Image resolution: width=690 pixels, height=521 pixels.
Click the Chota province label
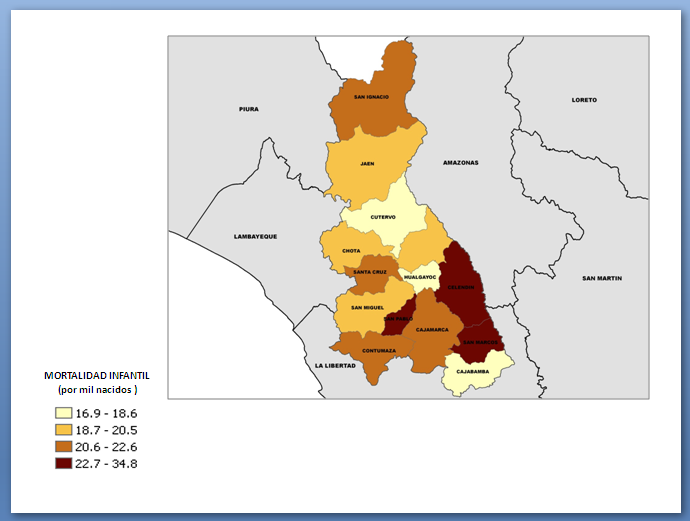(351, 251)
